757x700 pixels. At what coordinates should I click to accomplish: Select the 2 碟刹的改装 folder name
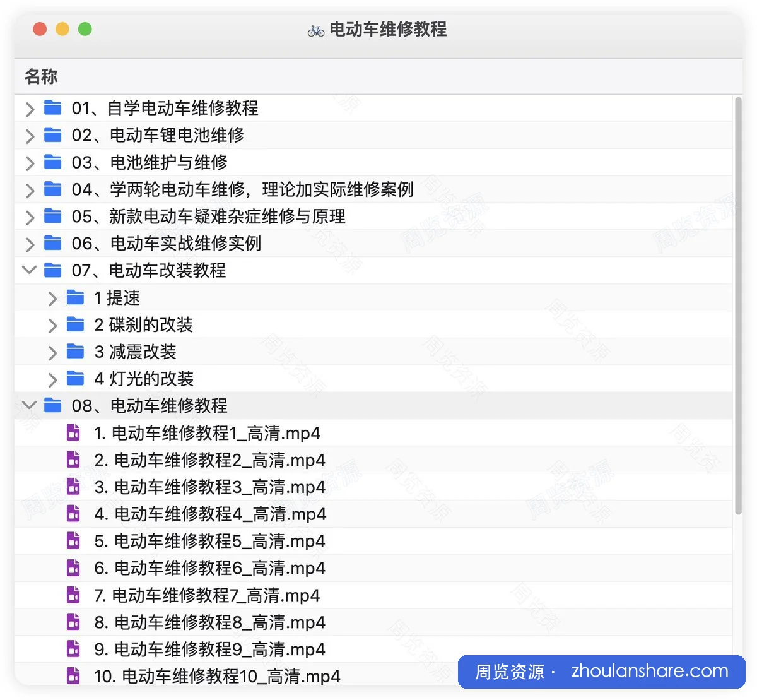(143, 325)
